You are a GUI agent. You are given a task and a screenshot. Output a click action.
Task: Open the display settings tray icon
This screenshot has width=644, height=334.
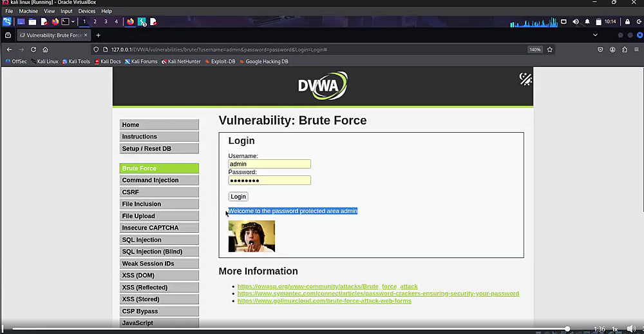click(x=564, y=22)
